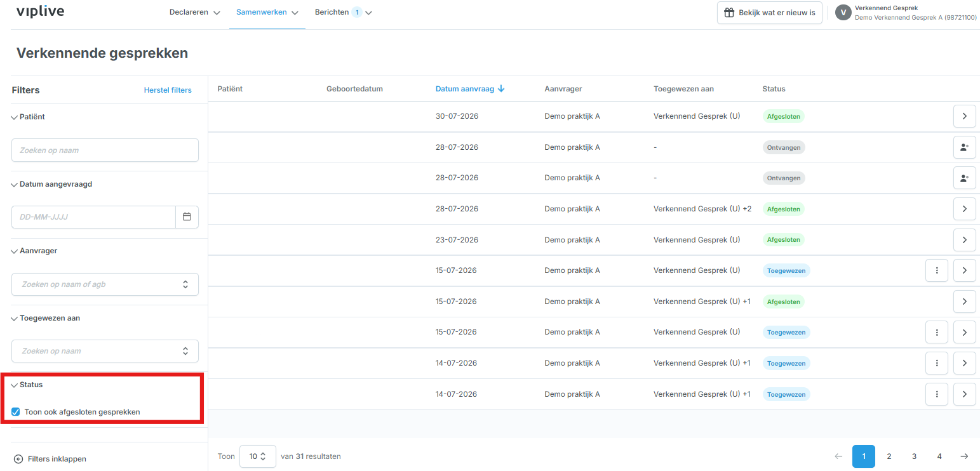Click Filters inklappen to hide filters
This screenshot has height=471, width=980.
[50, 459]
